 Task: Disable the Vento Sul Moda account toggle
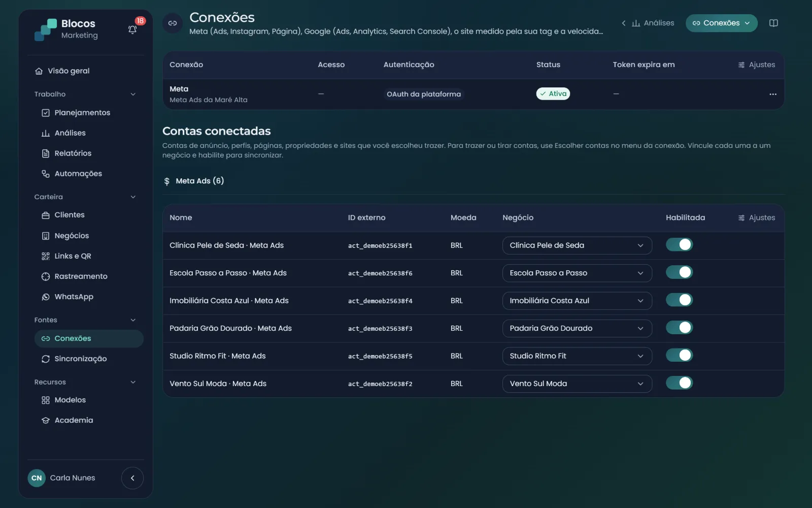679,384
